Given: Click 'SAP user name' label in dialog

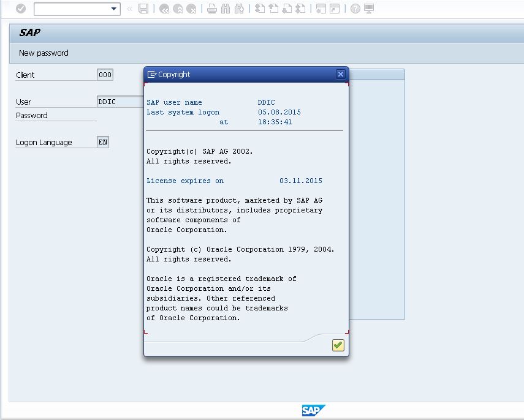Looking at the screenshot, I should click(x=174, y=102).
